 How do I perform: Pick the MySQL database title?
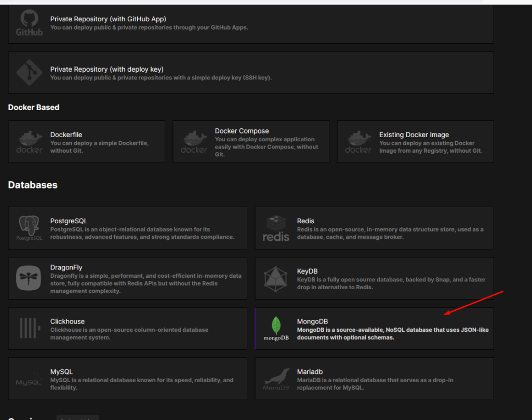(61, 372)
